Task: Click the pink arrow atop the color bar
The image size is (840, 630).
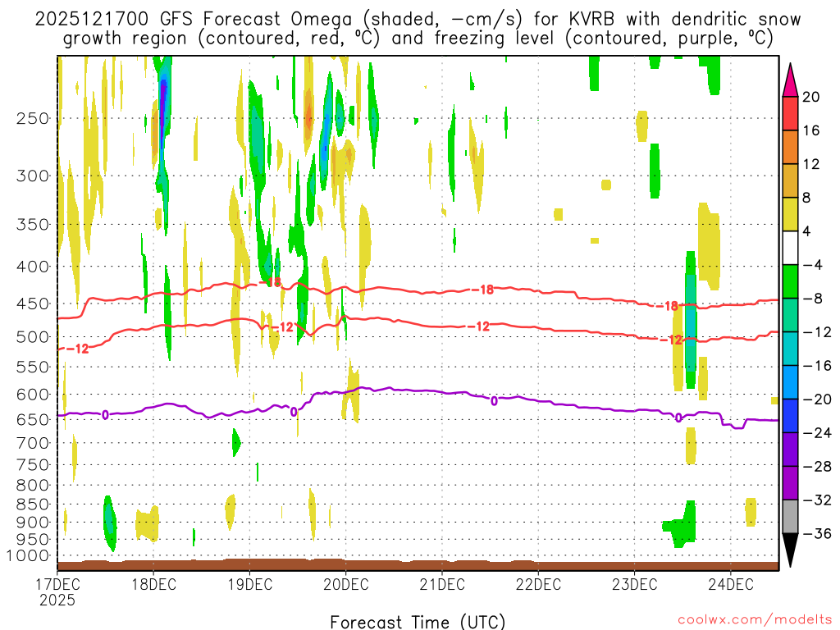Action: point(791,79)
